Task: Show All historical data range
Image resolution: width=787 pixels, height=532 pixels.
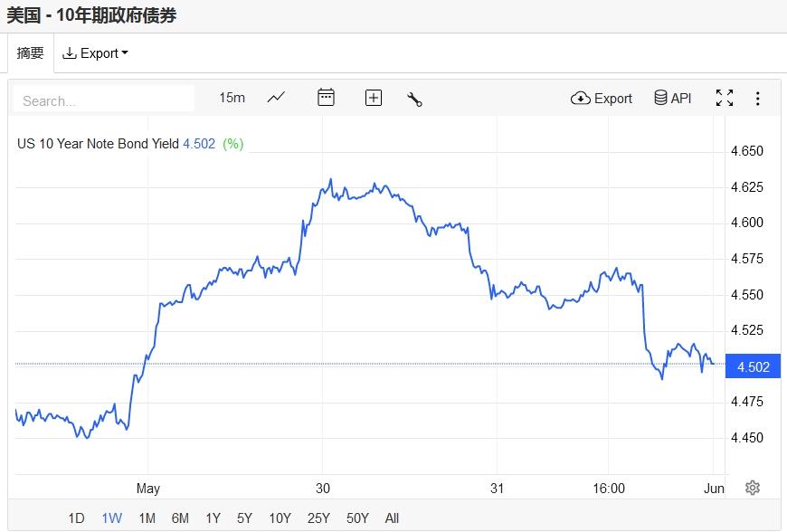Action: [x=392, y=518]
